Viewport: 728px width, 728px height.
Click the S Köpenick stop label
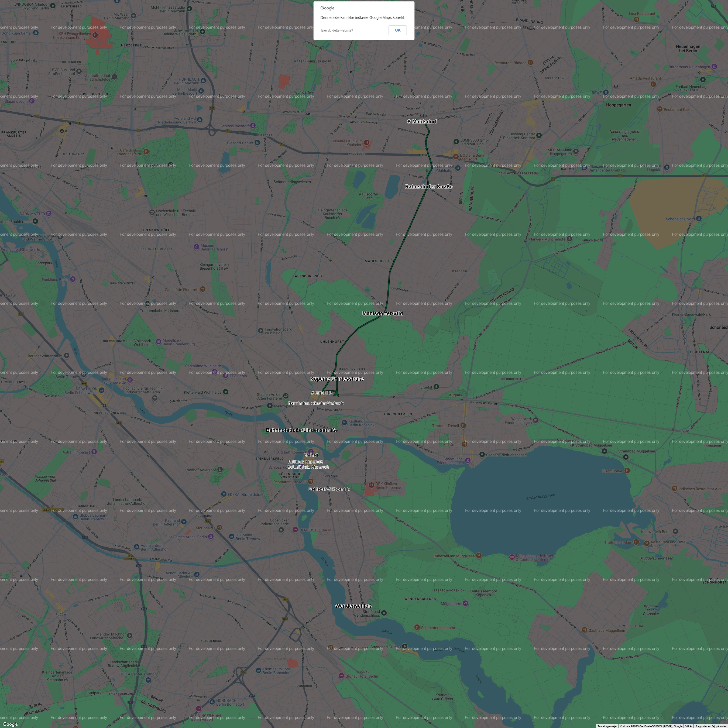[321, 393]
